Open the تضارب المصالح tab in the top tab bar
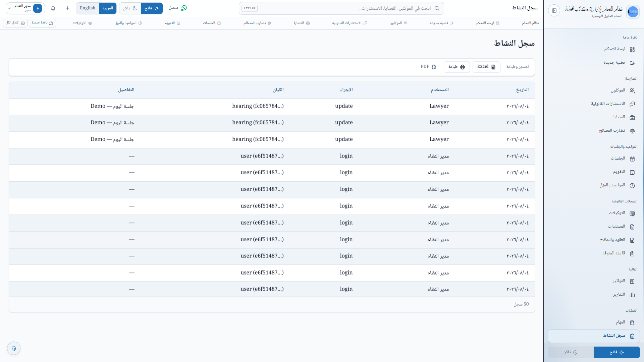This screenshot has width=644, height=362. click(x=257, y=23)
